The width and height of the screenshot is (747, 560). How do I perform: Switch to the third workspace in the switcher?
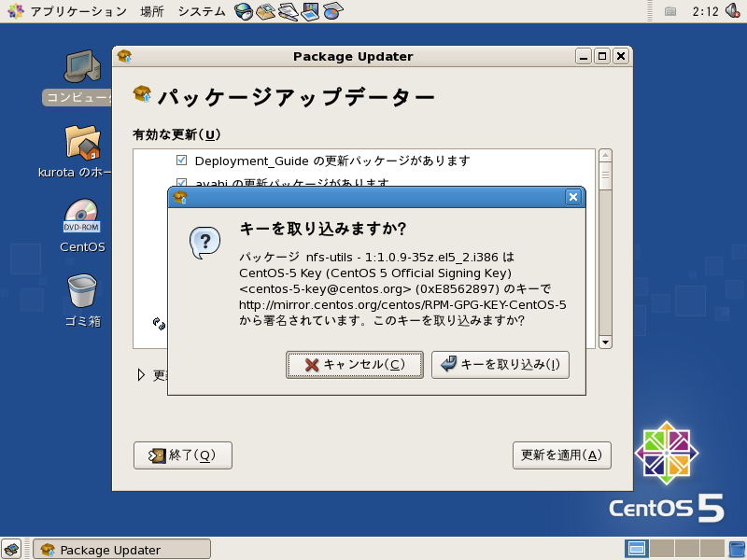pyautogui.click(x=687, y=549)
